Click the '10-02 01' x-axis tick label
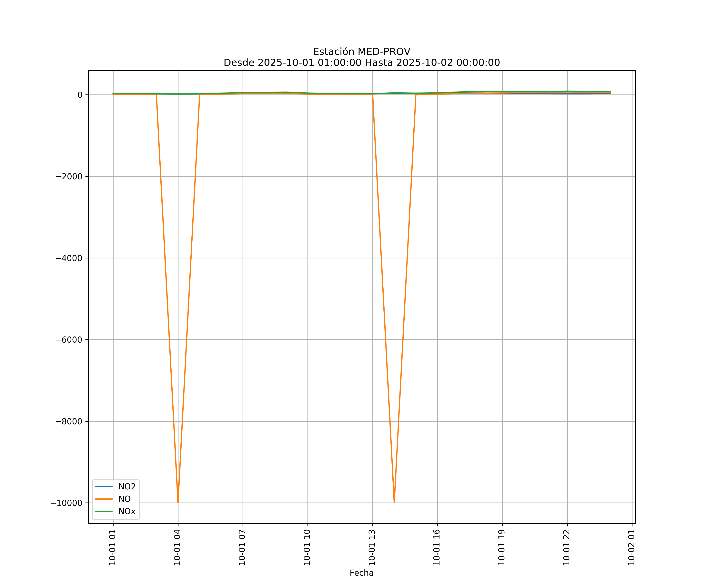 pyautogui.click(x=631, y=547)
